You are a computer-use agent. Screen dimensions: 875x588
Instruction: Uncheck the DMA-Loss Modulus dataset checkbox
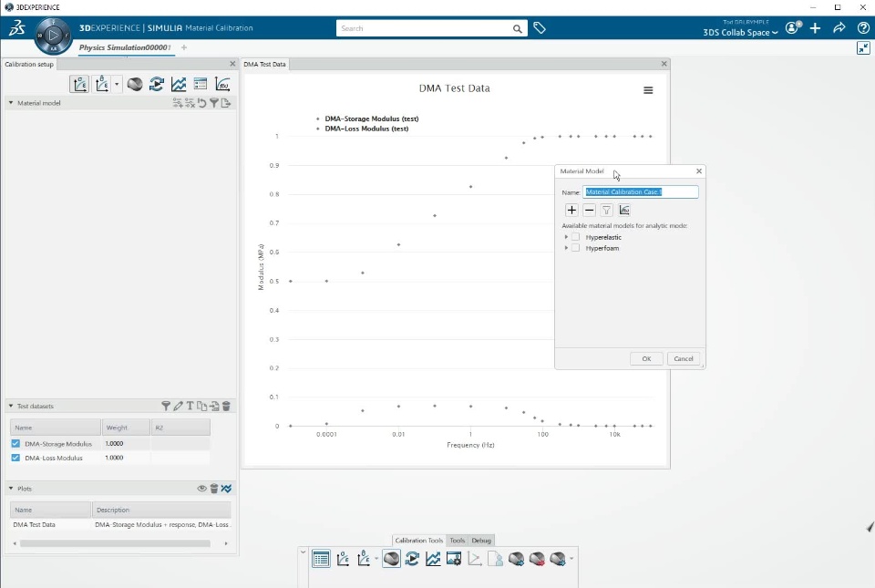(x=15, y=458)
